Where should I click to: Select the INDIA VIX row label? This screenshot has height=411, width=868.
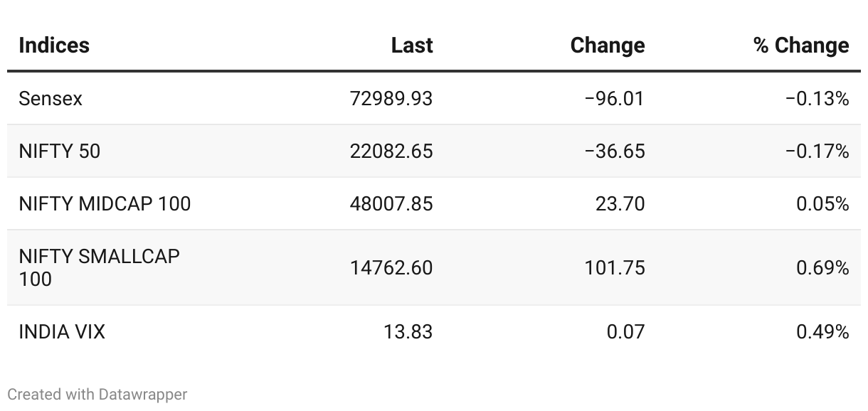62,332
